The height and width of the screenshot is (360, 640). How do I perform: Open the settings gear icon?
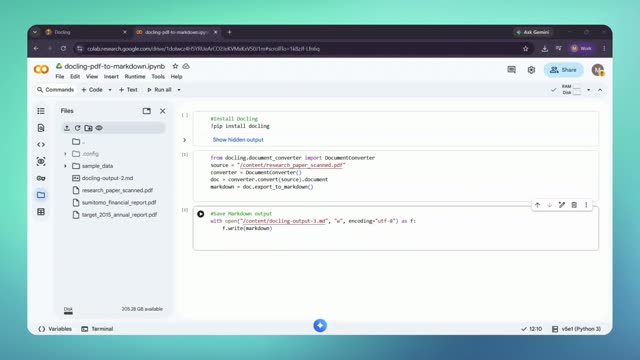pyautogui.click(x=531, y=70)
